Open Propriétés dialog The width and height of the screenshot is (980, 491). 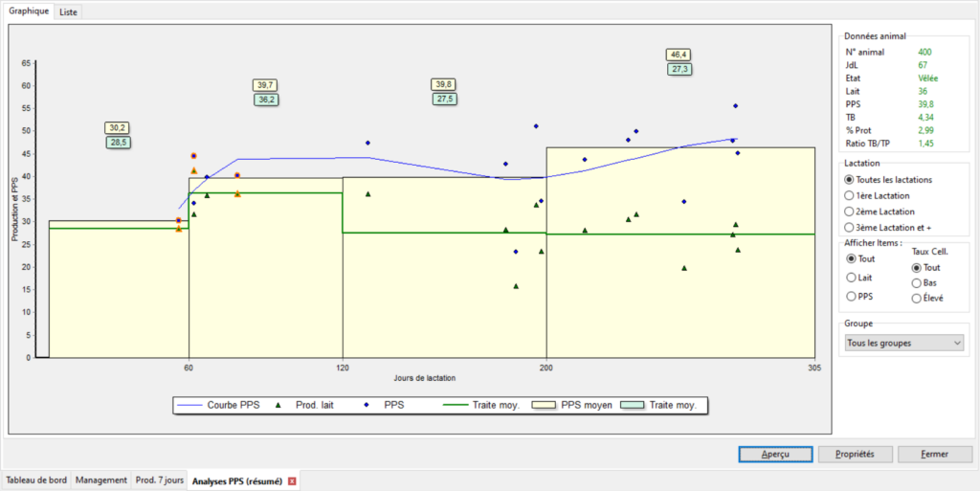point(855,455)
